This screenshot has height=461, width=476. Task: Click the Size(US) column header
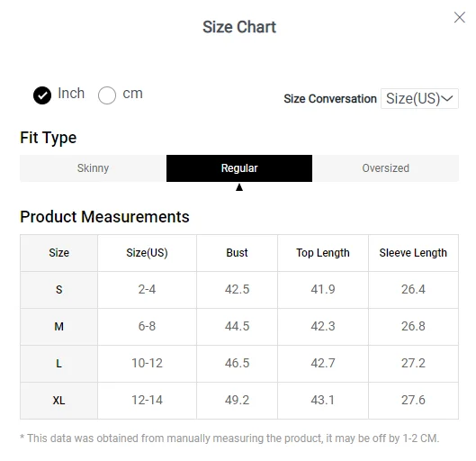(147, 253)
